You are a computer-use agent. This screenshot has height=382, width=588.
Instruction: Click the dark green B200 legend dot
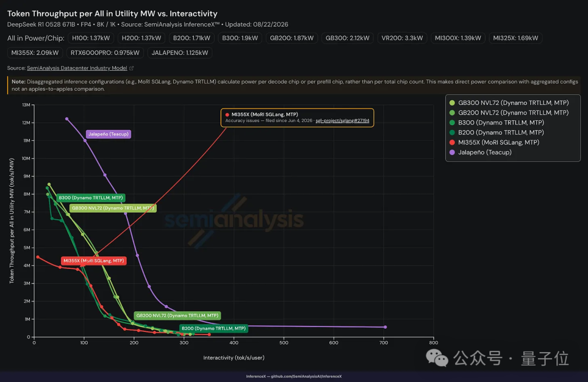pos(452,132)
